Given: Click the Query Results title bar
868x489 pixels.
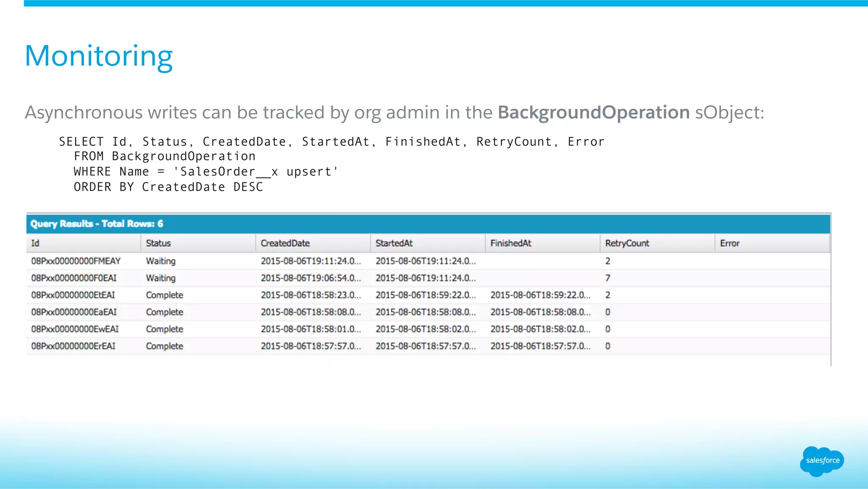Looking at the screenshot, I should (97, 224).
